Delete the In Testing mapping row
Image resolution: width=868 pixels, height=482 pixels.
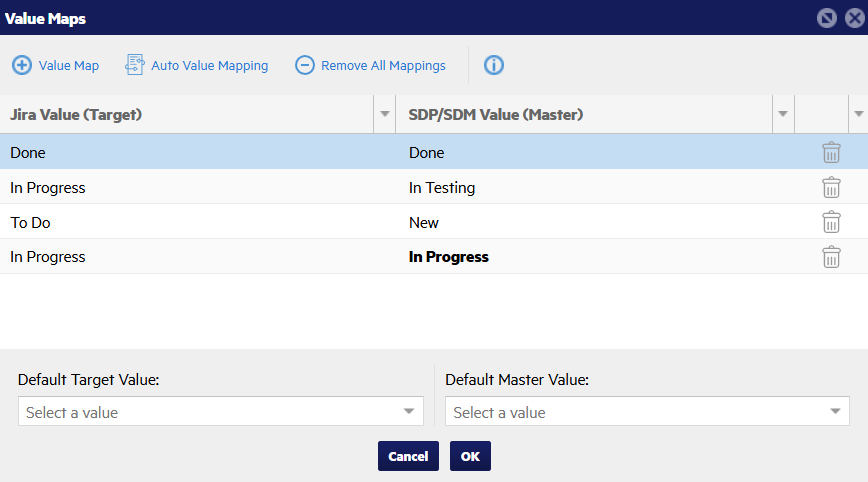[831, 188]
